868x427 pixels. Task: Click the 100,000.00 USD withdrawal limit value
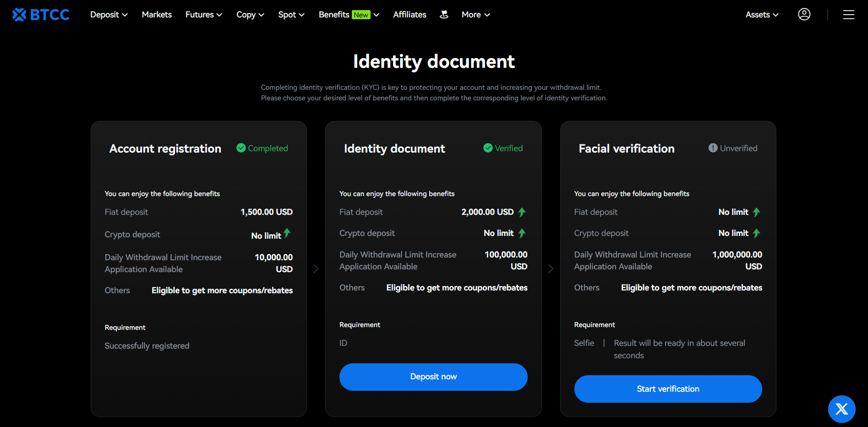pos(506,261)
